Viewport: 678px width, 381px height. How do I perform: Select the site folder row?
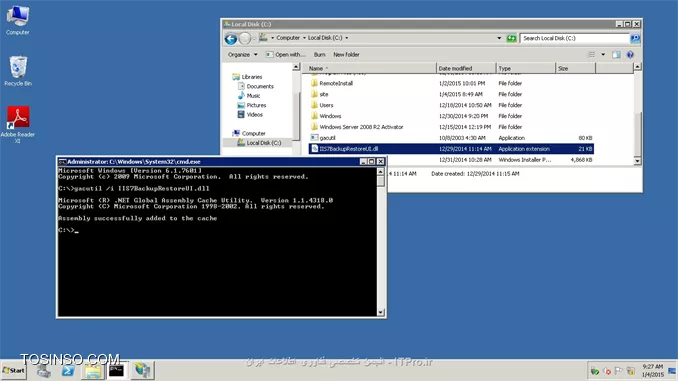click(451, 94)
